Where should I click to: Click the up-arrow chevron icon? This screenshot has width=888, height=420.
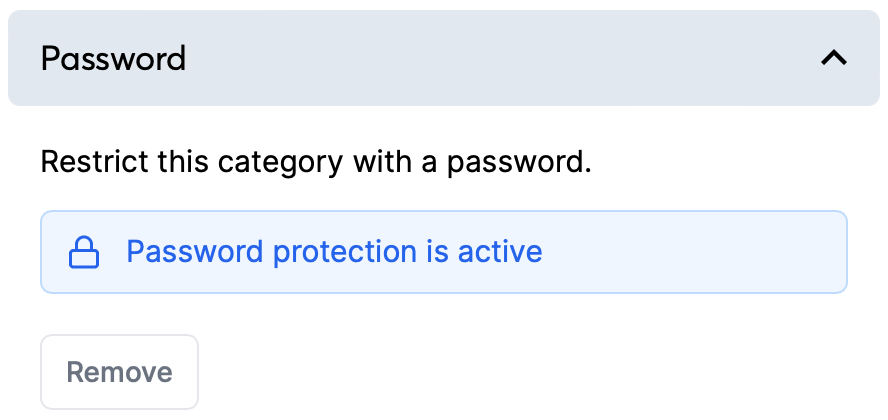[834, 58]
